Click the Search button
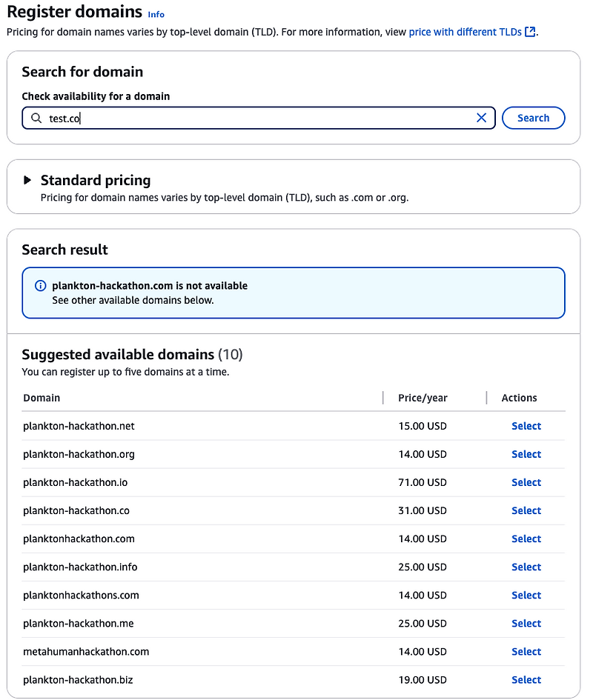593x700 pixels. coord(533,118)
